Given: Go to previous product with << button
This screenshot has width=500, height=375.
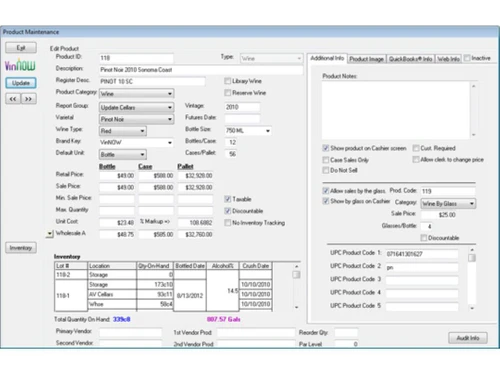Looking at the screenshot, I should pos(13,99).
